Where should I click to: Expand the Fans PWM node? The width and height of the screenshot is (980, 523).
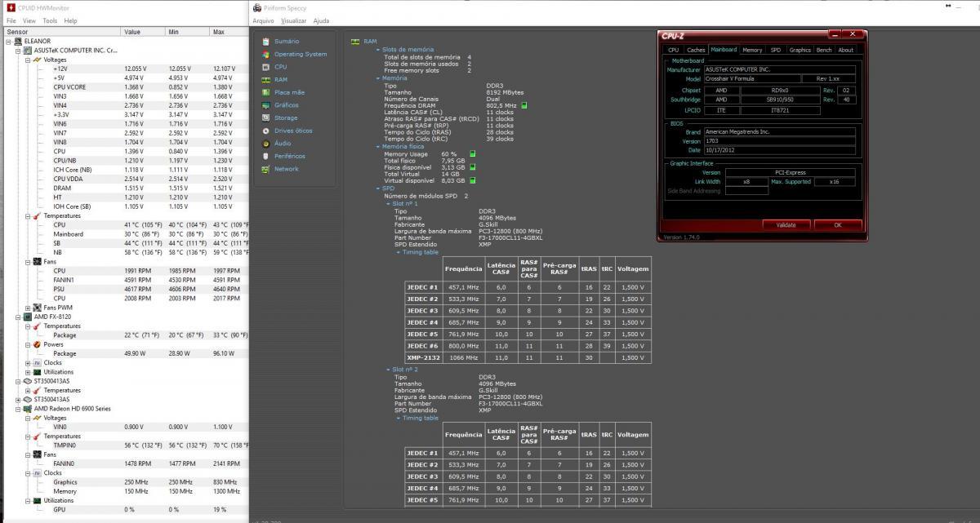point(28,308)
